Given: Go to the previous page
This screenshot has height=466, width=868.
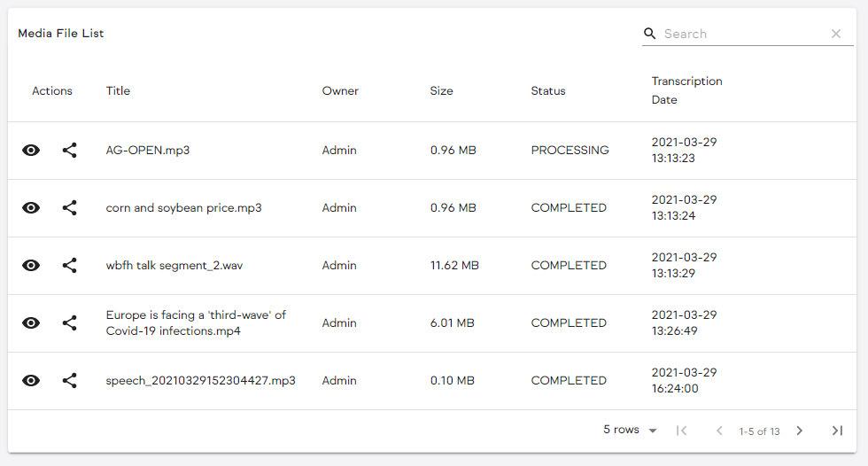Looking at the screenshot, I should 719,431.
